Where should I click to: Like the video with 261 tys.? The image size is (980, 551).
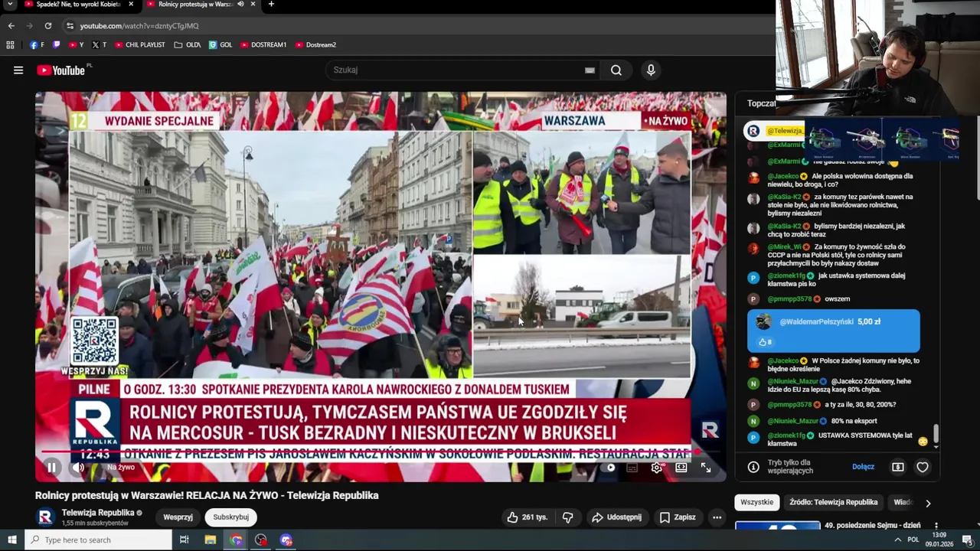(x=528, y=517)
